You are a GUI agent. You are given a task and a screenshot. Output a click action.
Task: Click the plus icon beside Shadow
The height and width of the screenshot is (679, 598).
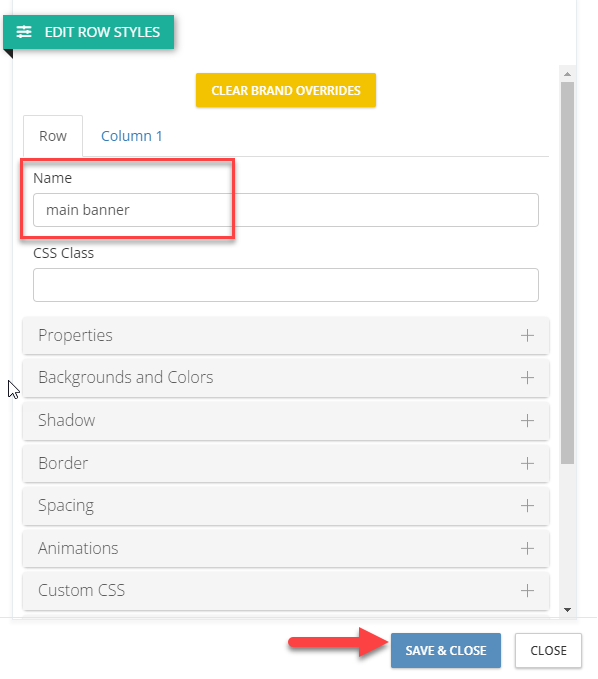(x=527, y=420)
